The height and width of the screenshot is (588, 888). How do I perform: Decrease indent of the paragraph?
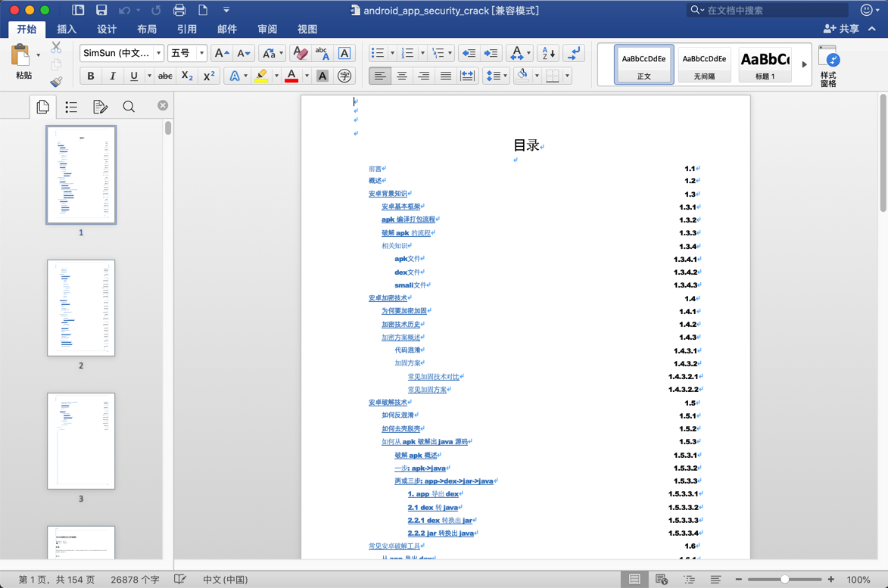coord(469,53)
